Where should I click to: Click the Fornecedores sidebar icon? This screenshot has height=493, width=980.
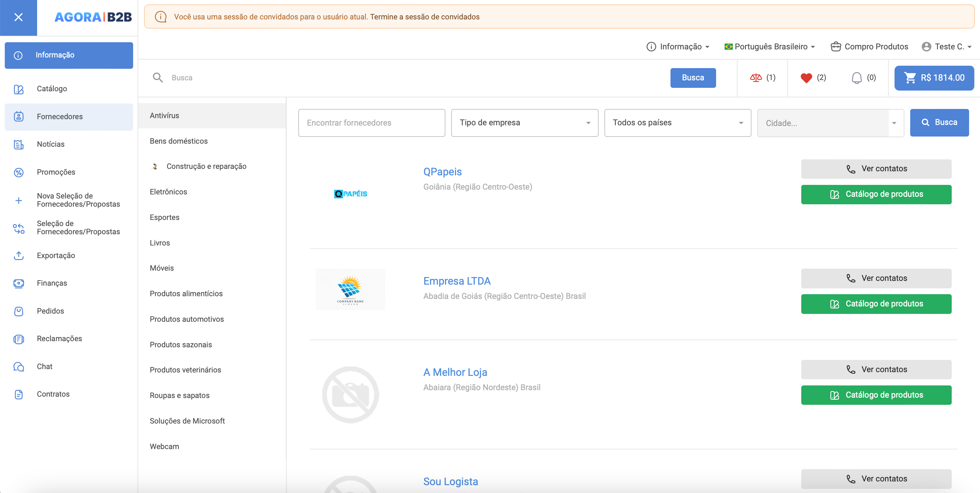(19, 116)
